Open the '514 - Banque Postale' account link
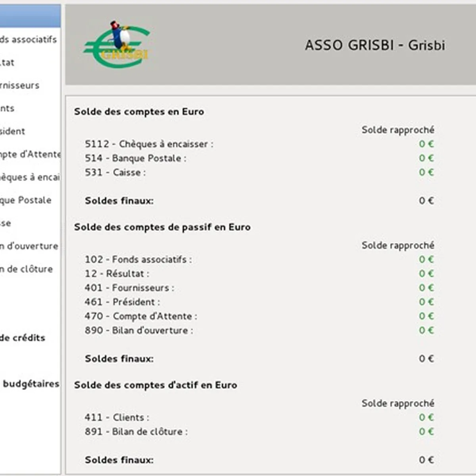Screen dimensions: 476x476 click(x=135, y=158)
